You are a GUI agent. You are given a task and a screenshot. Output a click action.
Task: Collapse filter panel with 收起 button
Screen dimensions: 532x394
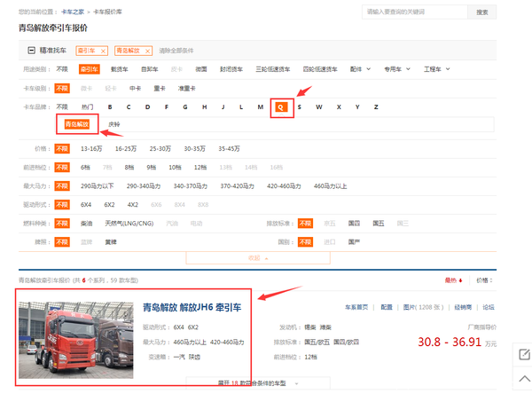[x=258, y=258]
